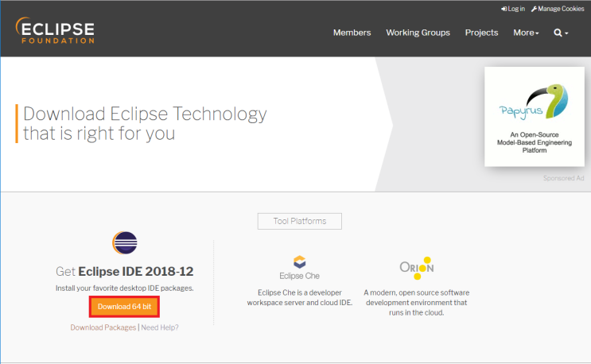
Task: Go to the Projects page
Action: click(x=481, y=33)
